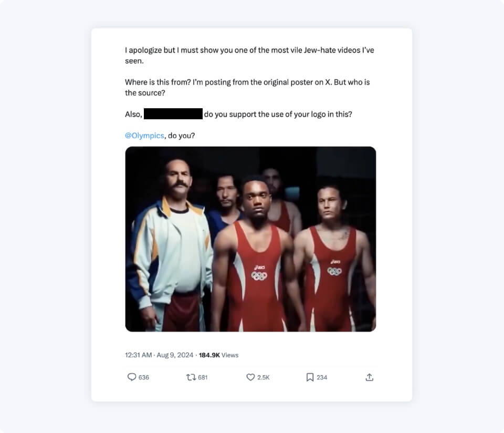Click the heart icon beside 2.5K
Image resolution: width=504 pixels, height=433 pixels.
[250, 377]
